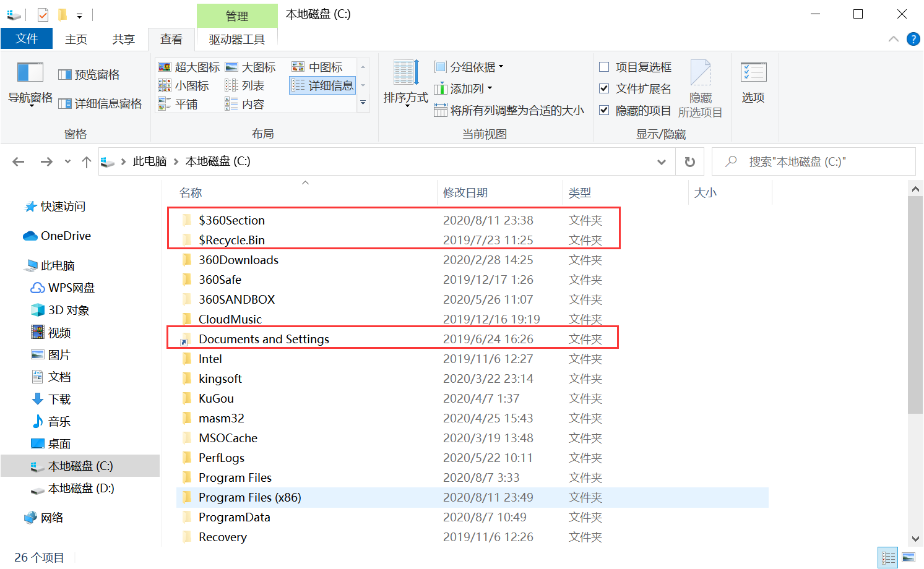
Task: Select 详细信息 details layout
Action: click(x=322, y=85)
